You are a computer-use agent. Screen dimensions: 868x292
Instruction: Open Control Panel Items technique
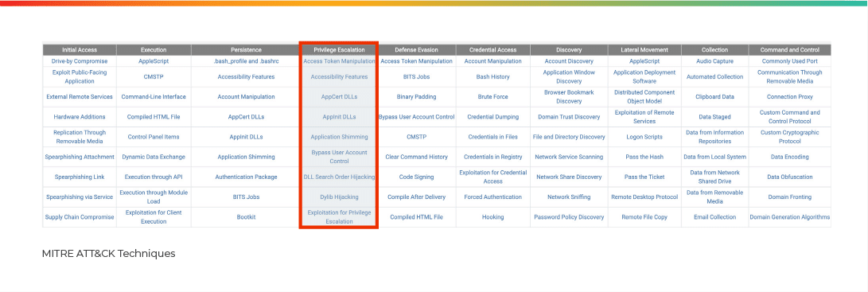point(154,137)
